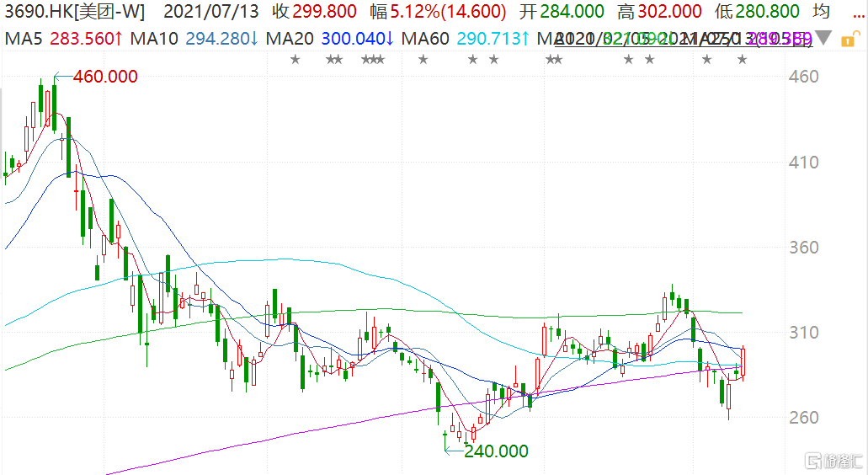Screen dimensions: 868x475
Task: Open the gray triangle dropdown beside the padlock
Action: (x=823, y=38)
